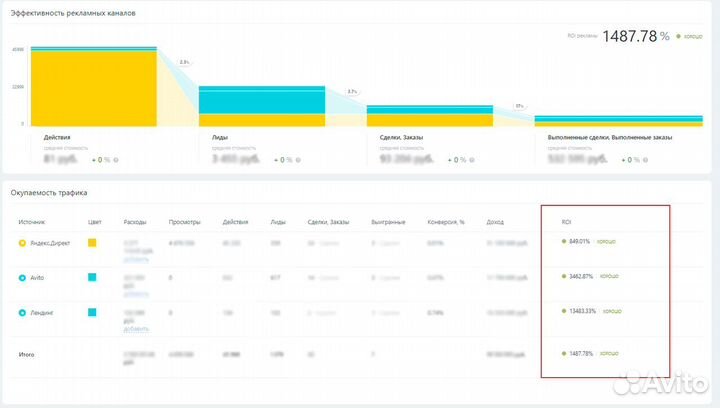Open cyan color swatch for Avito
Viewport: 720px width, 408px height.
tap(92, 277)
